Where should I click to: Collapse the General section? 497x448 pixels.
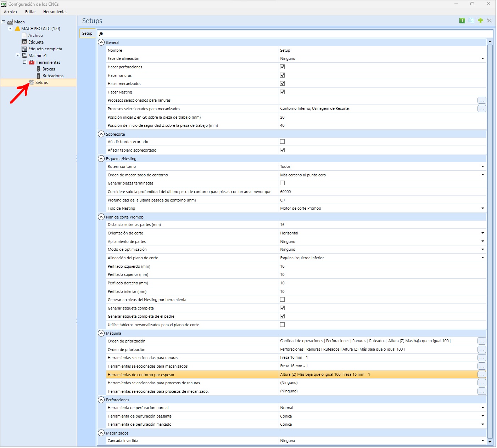click(101, 42)
